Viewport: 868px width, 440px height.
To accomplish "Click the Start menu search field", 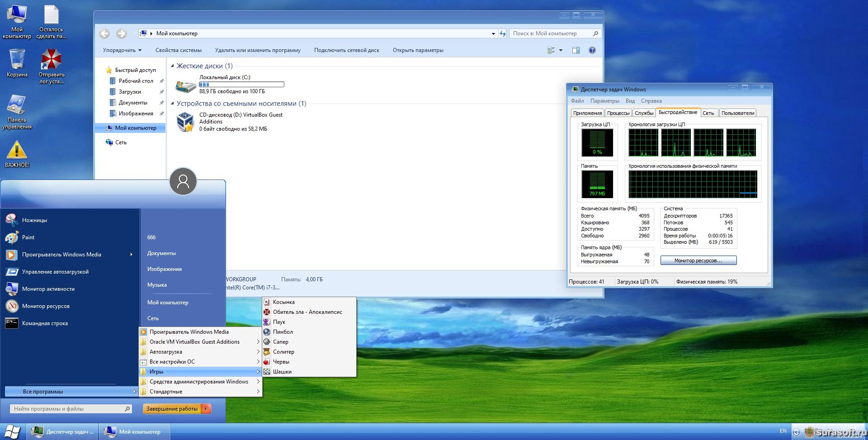I will [68, 409].
